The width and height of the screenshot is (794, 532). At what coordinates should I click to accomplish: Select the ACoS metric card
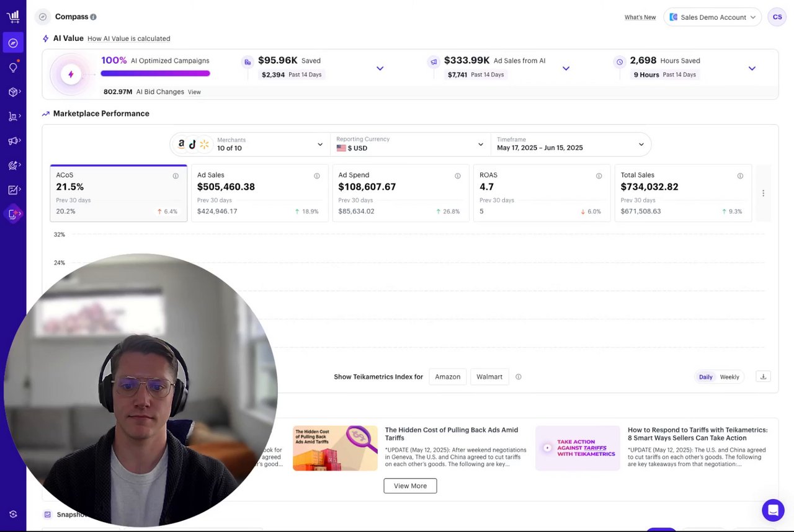[x=118, y=193]
